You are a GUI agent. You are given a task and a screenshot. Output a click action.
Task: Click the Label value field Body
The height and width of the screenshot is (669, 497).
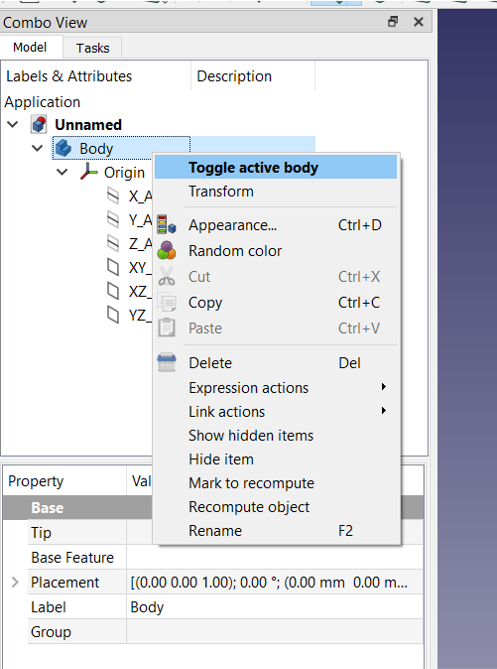(x=274, y=607)
